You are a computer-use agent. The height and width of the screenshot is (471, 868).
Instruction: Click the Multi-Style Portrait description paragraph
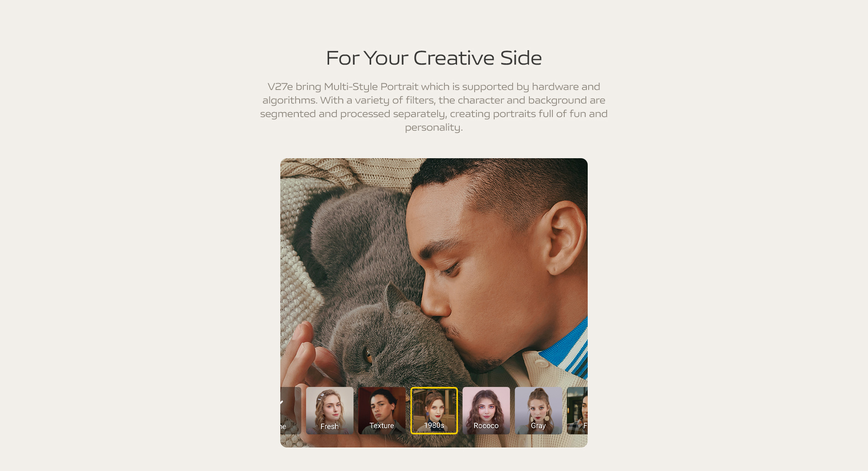tap(434, 107)
